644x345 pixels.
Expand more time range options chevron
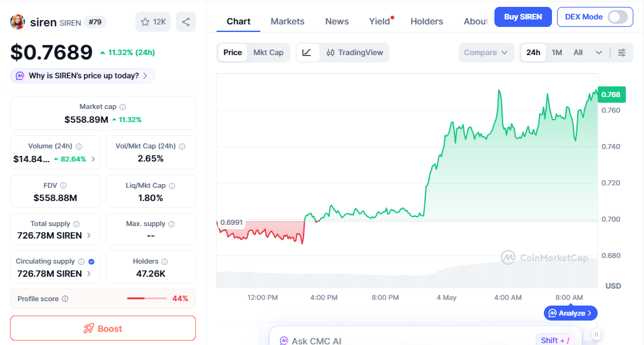point(599,53)
